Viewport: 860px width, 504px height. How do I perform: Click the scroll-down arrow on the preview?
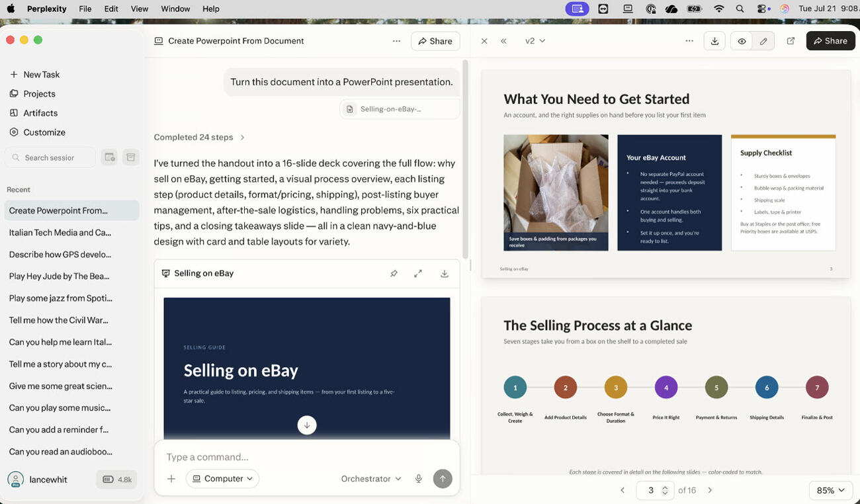coord(307,425)
